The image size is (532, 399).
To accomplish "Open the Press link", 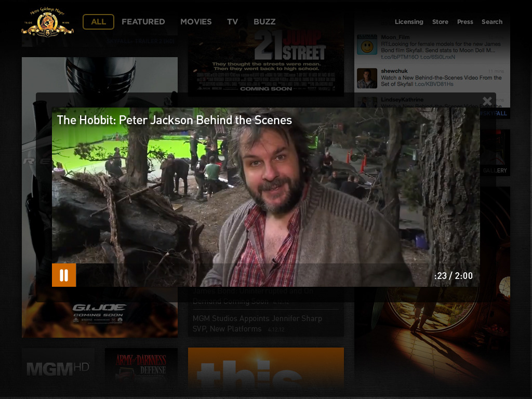I will tap(465, 22).
